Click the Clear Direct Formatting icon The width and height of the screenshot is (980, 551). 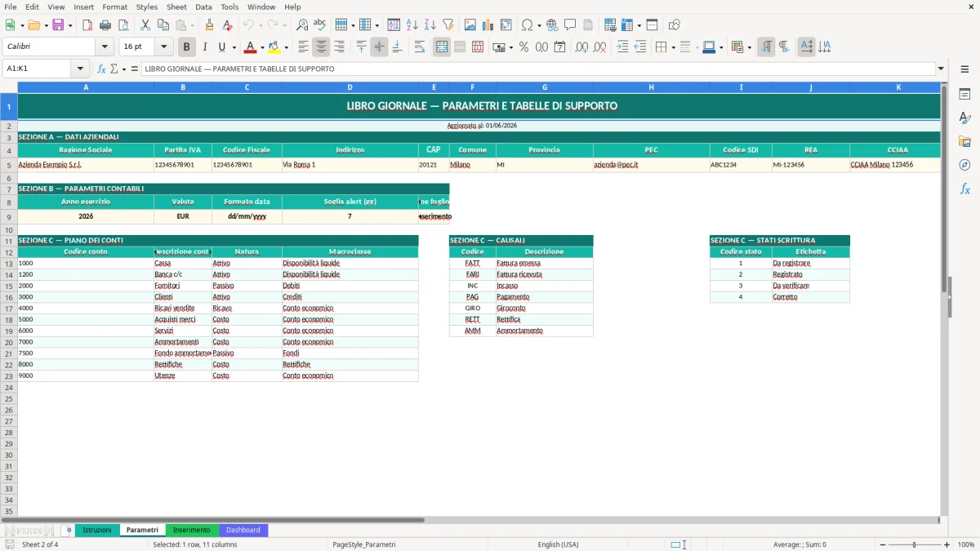228,25
